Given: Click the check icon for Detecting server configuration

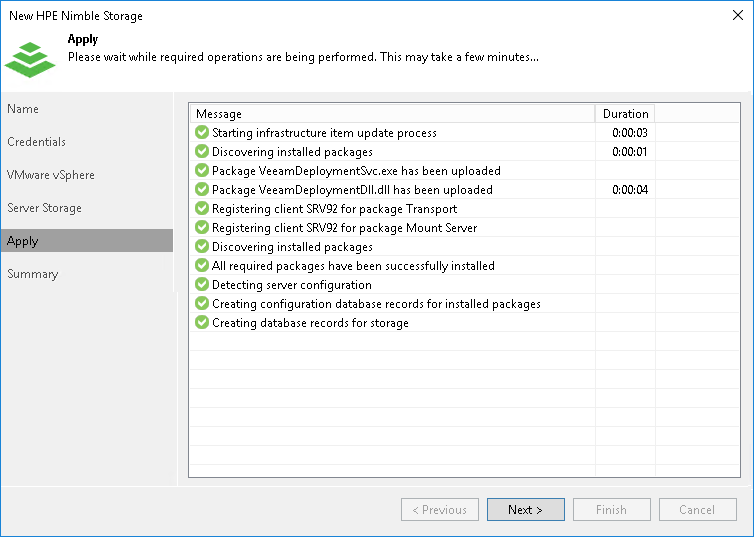Looking at the screenshot, I should 202,285.
